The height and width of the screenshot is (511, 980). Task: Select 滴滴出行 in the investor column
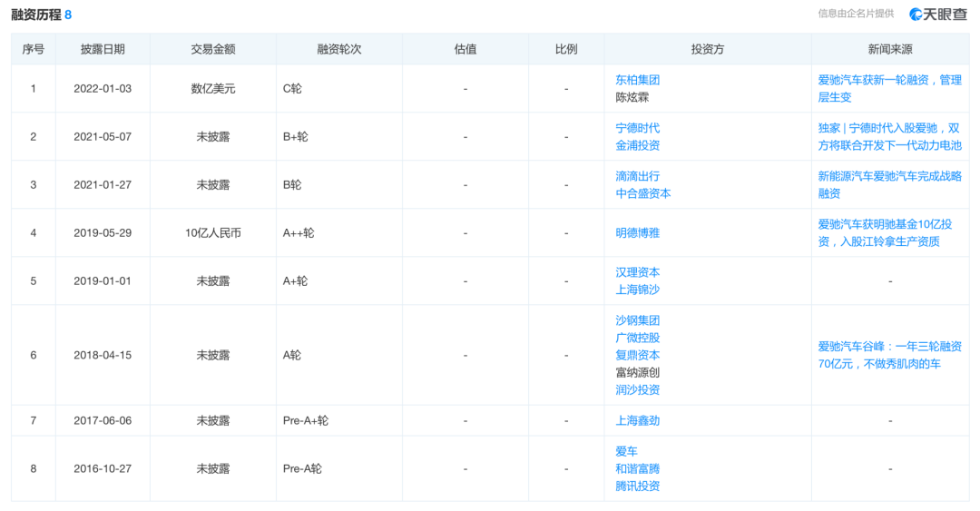(637, 176)
